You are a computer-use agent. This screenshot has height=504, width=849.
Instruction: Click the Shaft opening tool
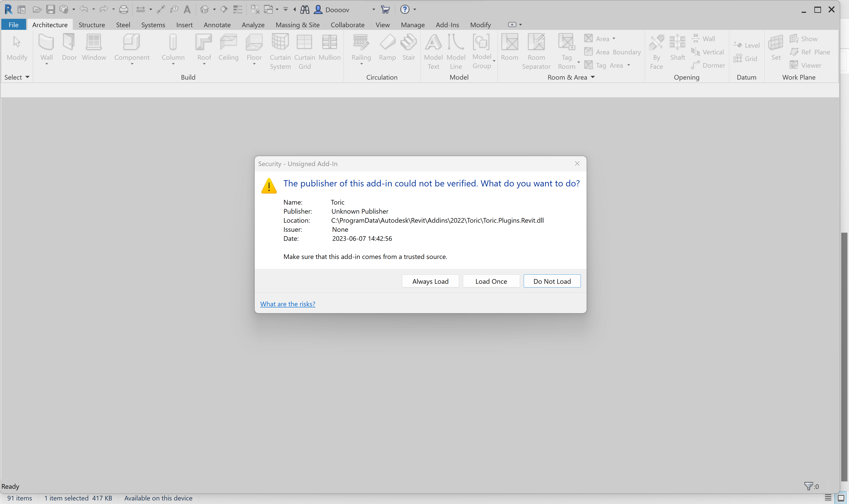point(677,48)
